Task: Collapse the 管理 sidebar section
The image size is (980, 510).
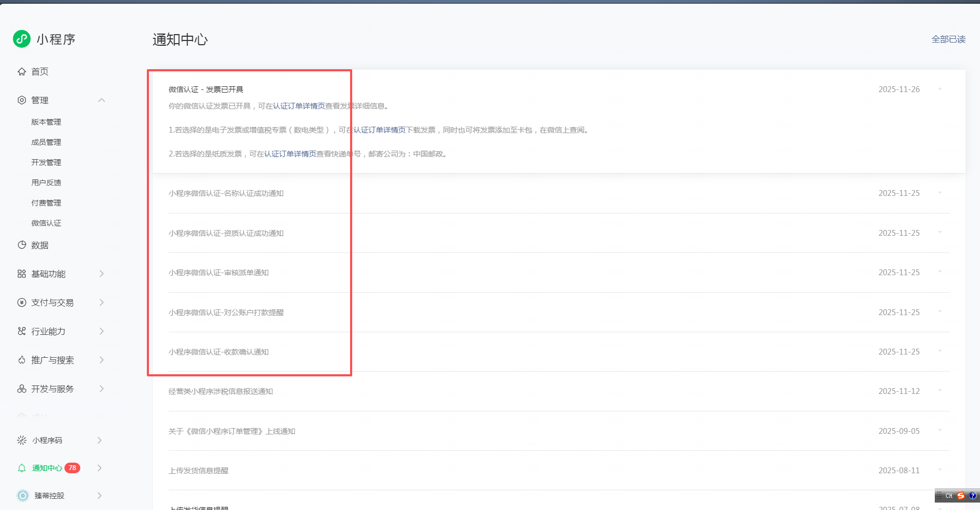Action: pos(102,100)
